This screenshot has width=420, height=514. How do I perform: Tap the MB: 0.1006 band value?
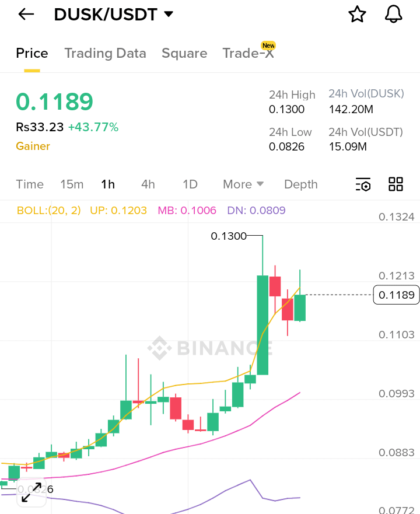[x=187, y=210]
